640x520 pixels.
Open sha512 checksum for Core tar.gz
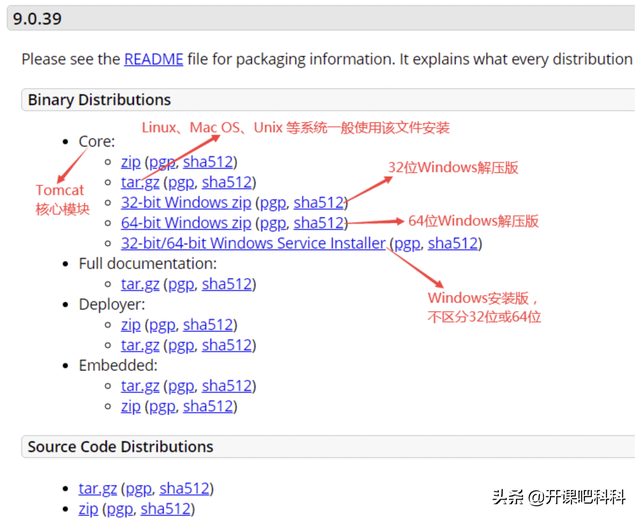227,182
